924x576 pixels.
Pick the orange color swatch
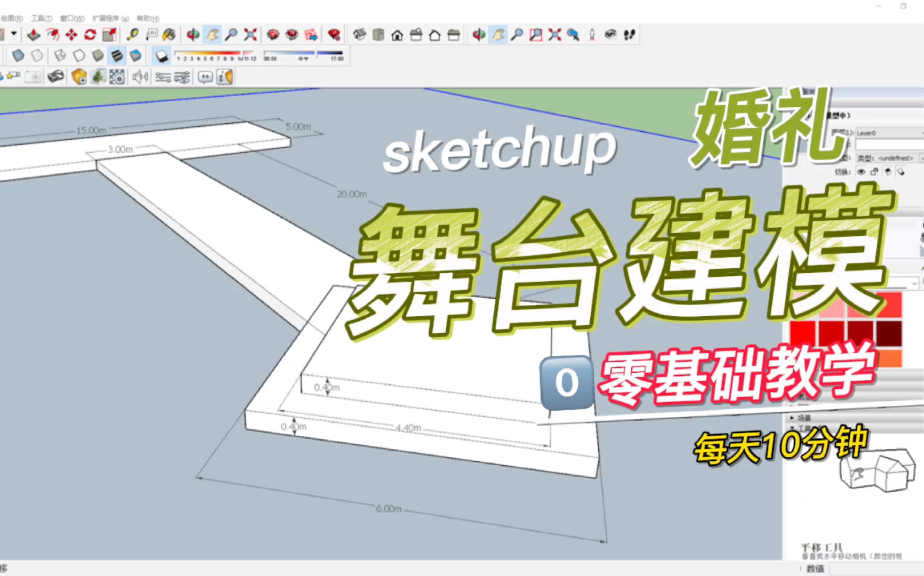890,359
